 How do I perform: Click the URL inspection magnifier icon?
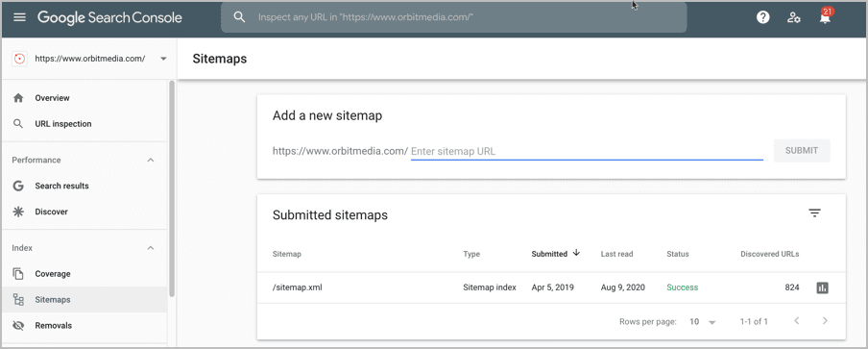[18, 123]
